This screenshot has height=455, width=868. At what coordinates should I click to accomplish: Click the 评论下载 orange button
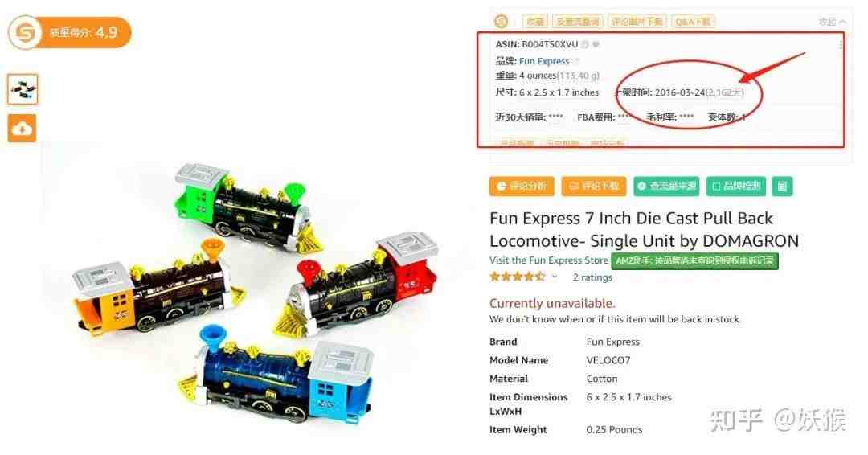tap(594, 186)
